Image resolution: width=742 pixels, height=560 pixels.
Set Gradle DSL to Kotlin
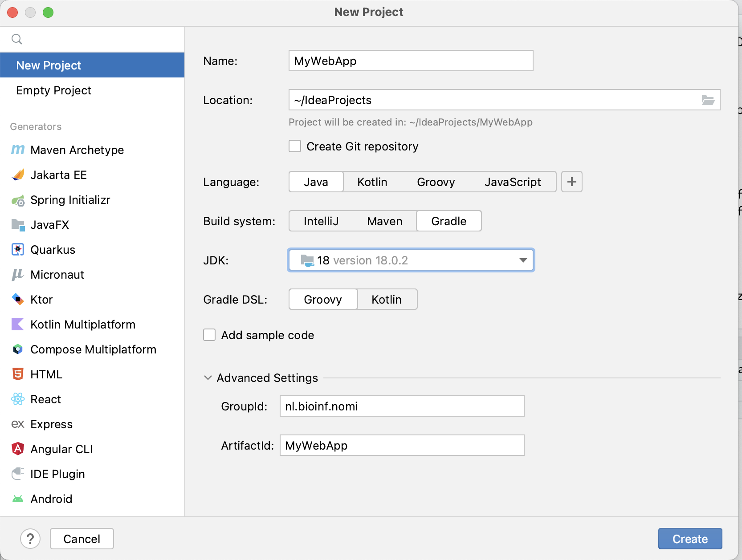[x=387, y=300]
